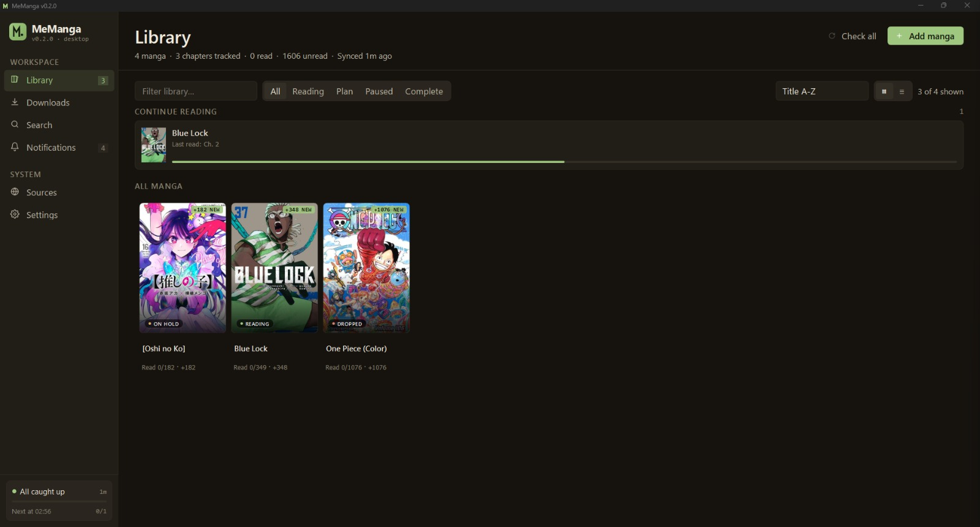Click the +1076 NEW badge on One Piece
This screenshot has height=527, width=980.
pyautogui.click(x=389, y=210)
